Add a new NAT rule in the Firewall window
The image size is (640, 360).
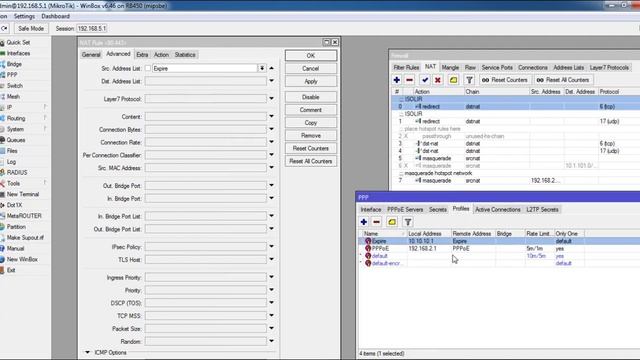tap(397, 80)
